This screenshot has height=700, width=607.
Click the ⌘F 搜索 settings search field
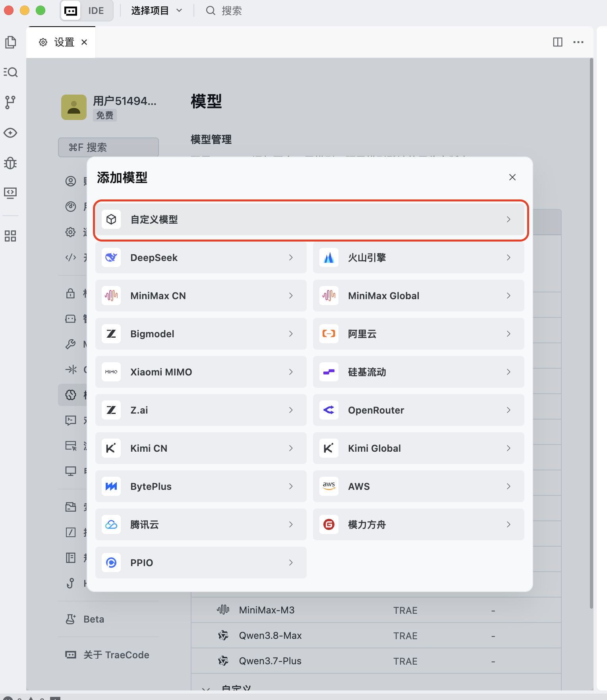click(x=108, y=147)
